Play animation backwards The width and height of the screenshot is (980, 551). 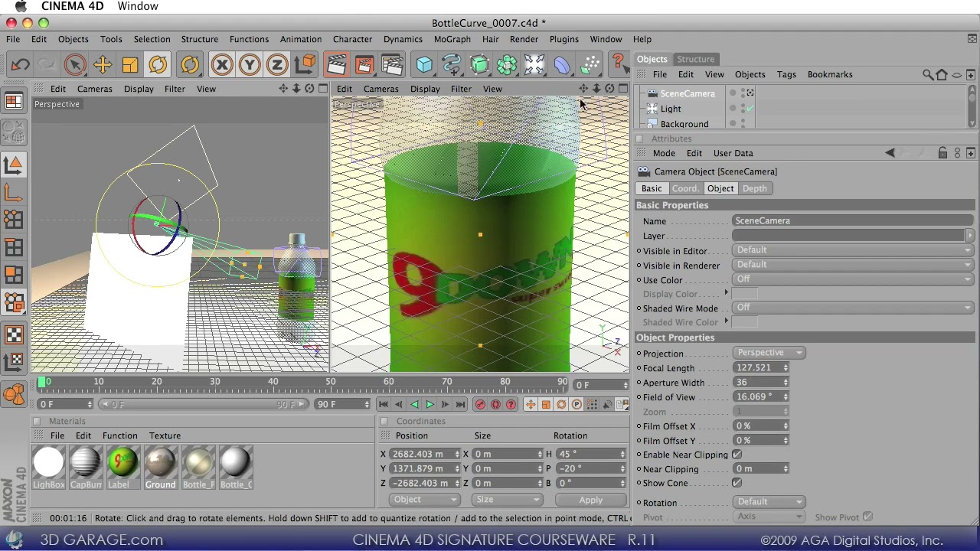tap(414, 404)
